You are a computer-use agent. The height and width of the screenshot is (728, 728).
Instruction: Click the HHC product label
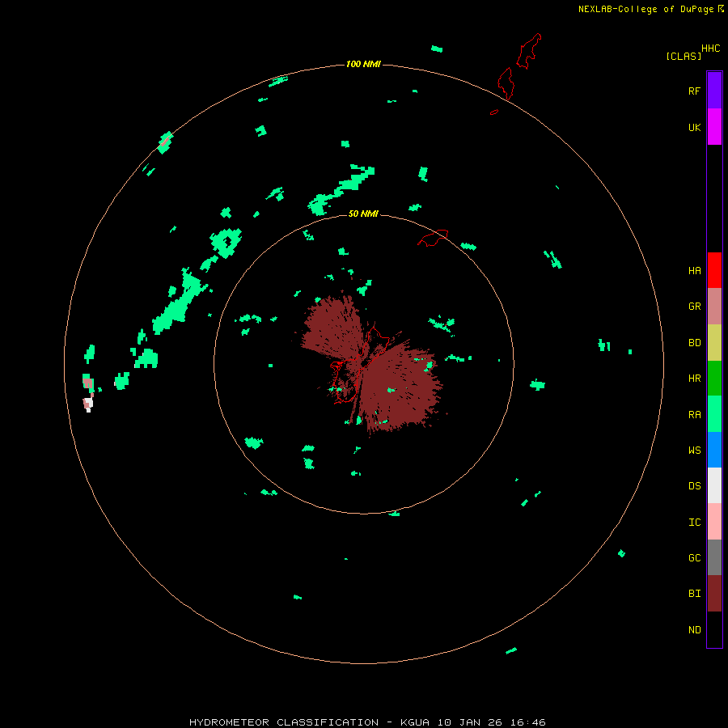[710, 49]
